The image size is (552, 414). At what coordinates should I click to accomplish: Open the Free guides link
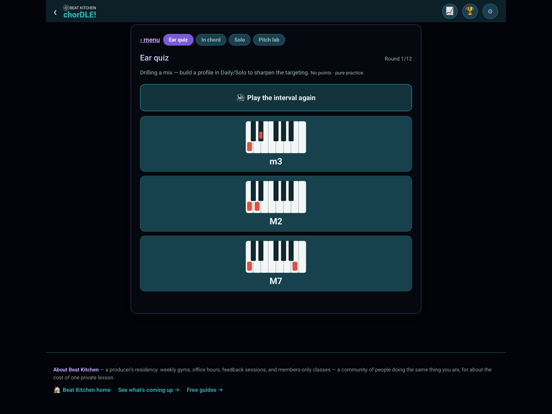point(205,390)
